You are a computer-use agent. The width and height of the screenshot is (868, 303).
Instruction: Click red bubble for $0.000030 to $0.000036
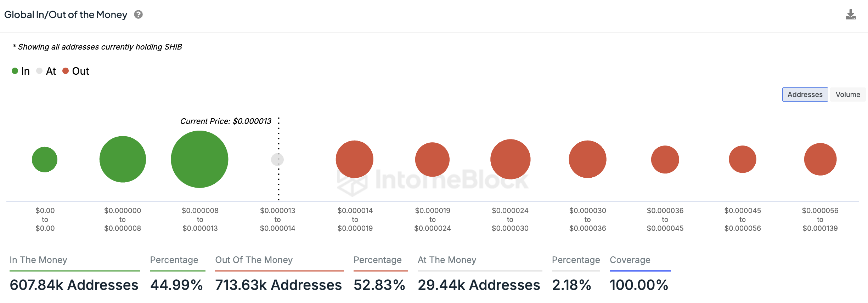click(x=587, y=159)
